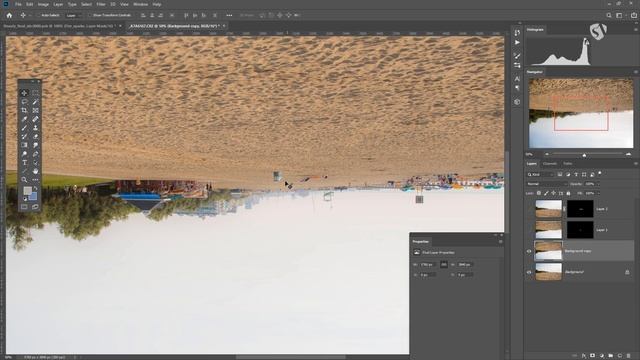Image resolution: width=640 pixels, height=360 pixels.
Task: Click the Histogram panel tab
Action: pyautogui.click(x=535, y=30)
